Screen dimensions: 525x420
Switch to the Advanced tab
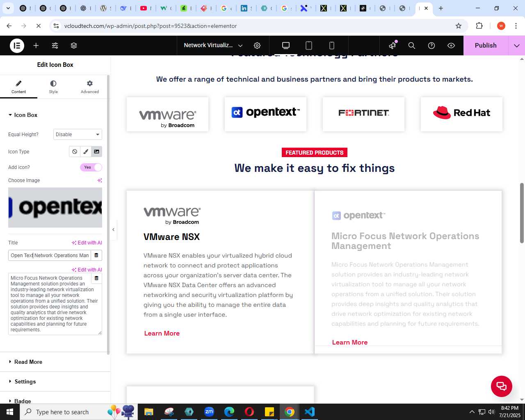[x=90, y=87]
